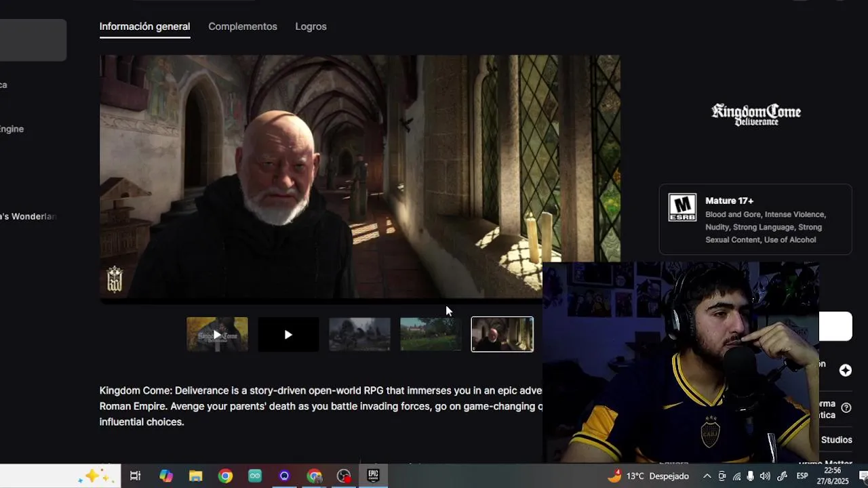Open the second Chrome icon with profile
Screen dimensions: 868x488
314,476
